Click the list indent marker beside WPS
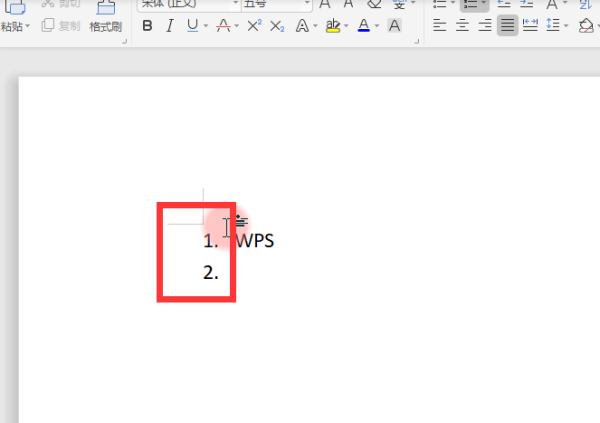This screenshot has width=600, height=423. [241, 220]
